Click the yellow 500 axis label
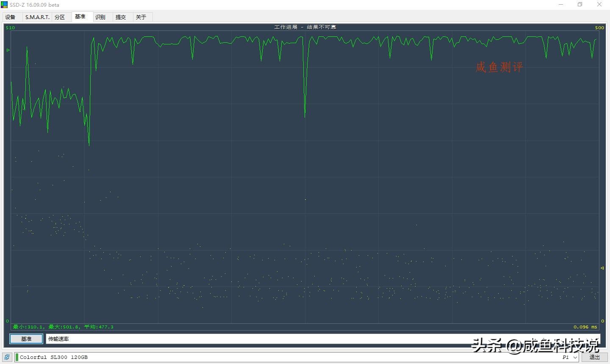This screenshot has height=364, width=610. click(599, 28)
